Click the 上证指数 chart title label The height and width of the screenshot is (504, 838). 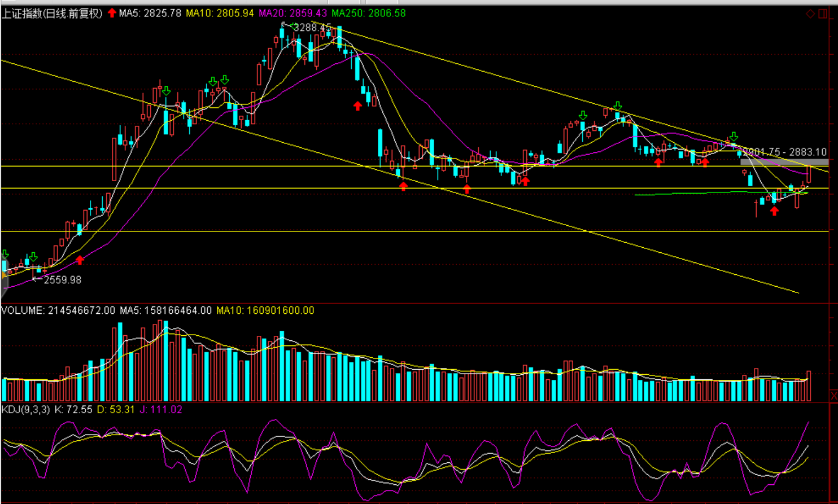click(x=52, y=13)
